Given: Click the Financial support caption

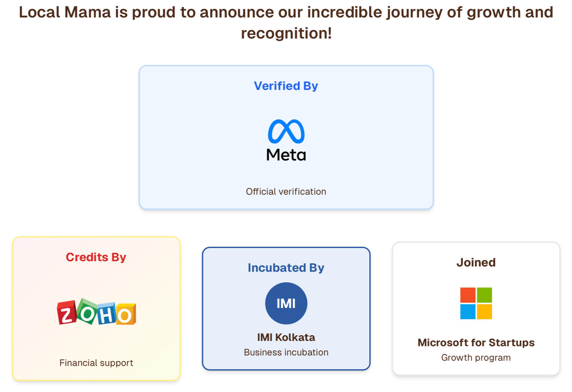Looking at the screenshot, I should point(96,363).
